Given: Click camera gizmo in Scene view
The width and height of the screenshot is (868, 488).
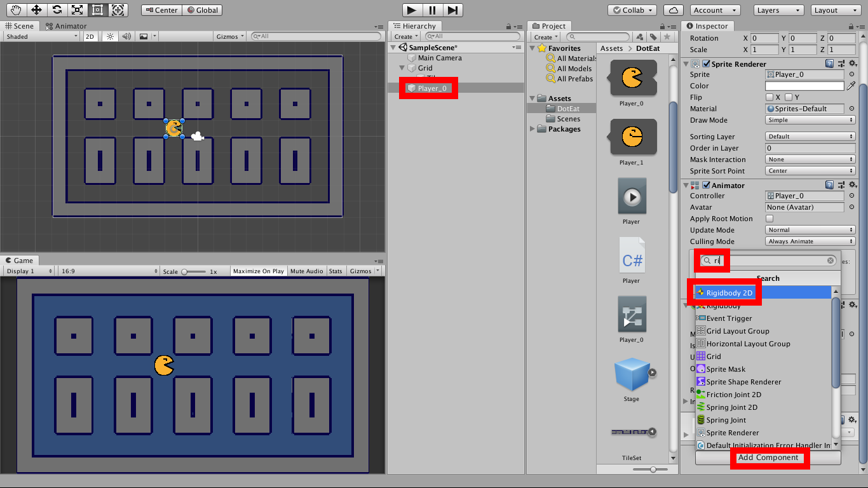Looking at the screenshot, I should pyautogui.click(x=198, y=136).
